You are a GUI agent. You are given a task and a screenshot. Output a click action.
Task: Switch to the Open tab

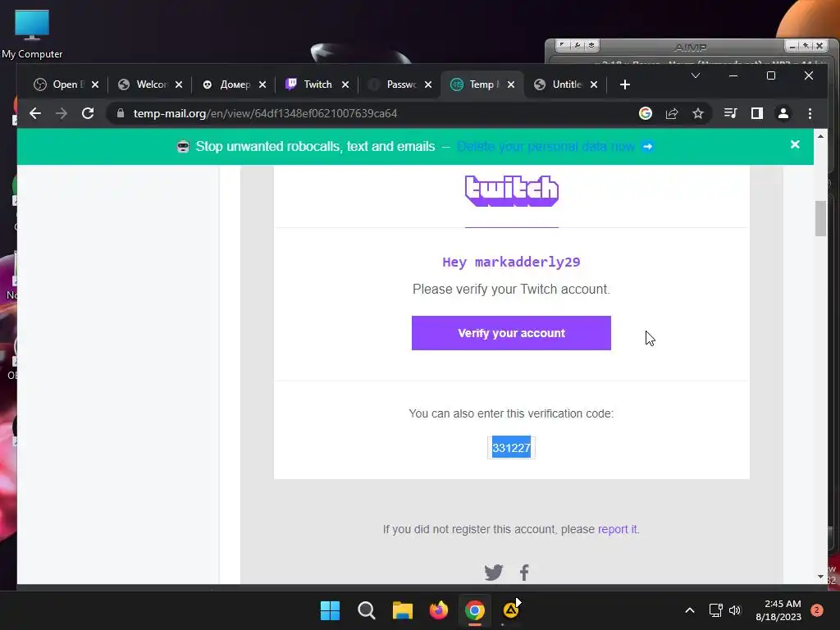(x=59, y=84)
